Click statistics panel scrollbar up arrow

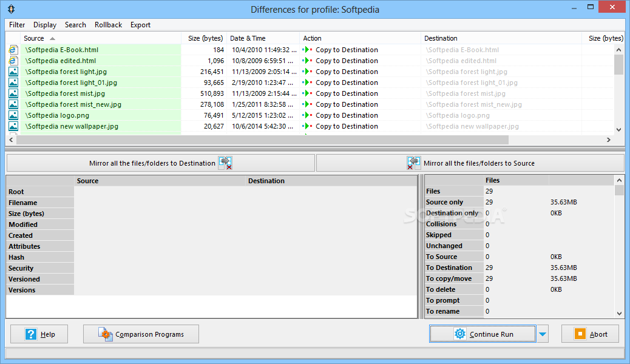[619, 180]
